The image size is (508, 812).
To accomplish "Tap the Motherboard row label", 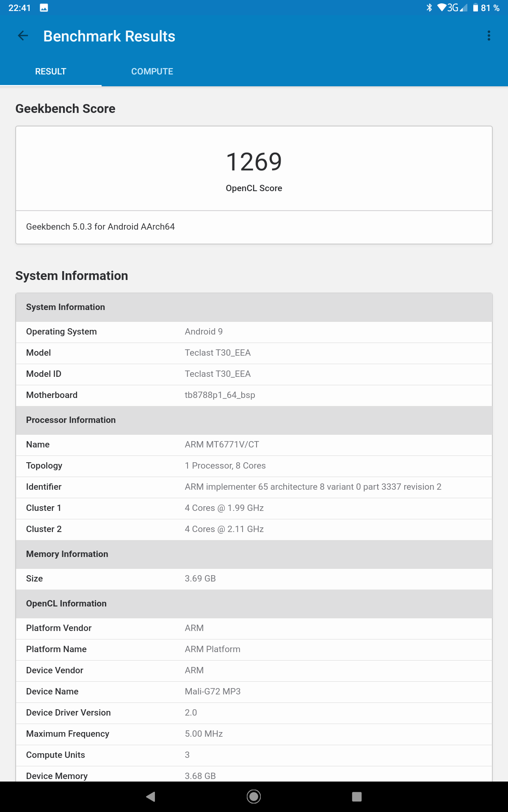I will [x=52, y=395].
